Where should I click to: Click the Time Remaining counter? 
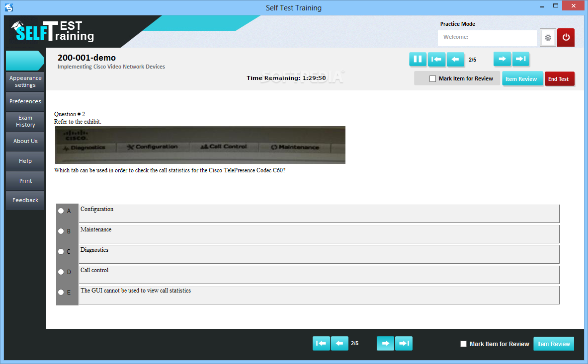pos(286,78)
